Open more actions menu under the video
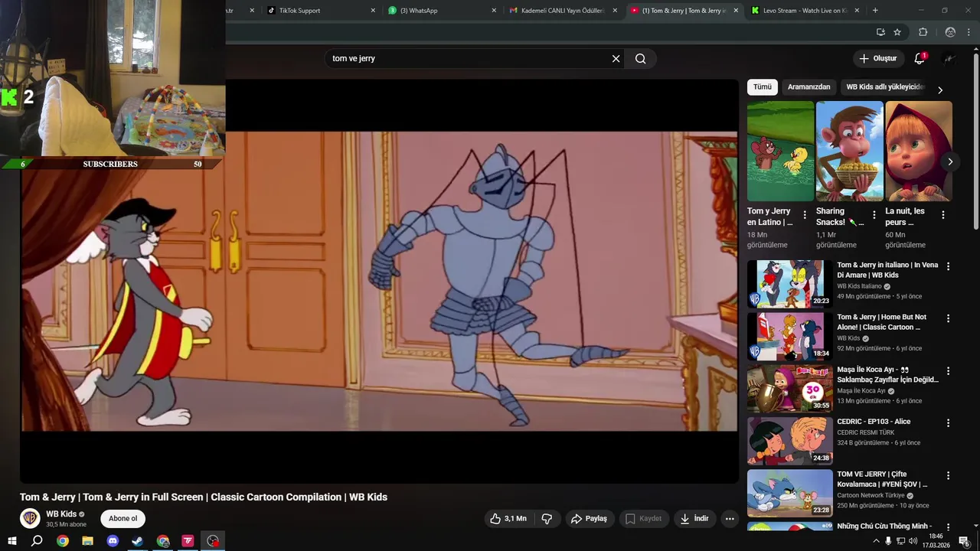This screenshot has height=551, width=980. coord(730,519)
